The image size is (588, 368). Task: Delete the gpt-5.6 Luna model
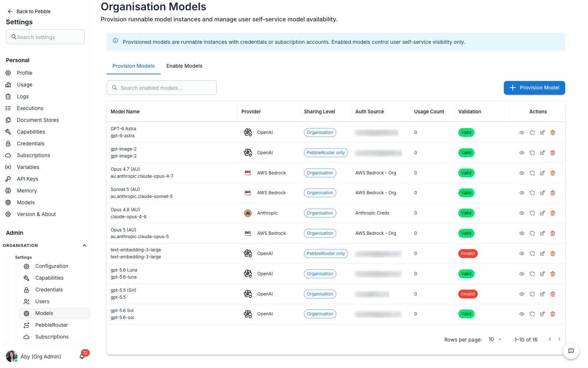[552, 274]
